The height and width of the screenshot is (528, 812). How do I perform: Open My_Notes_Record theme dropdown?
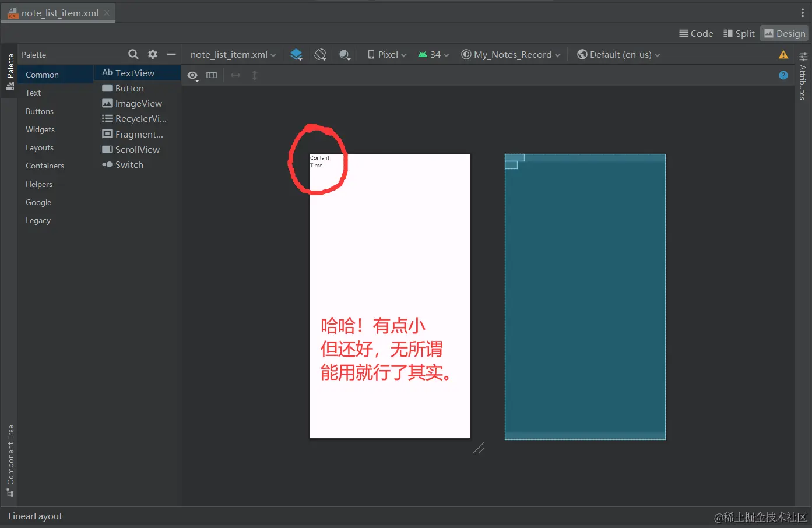(x=511, y=54)
